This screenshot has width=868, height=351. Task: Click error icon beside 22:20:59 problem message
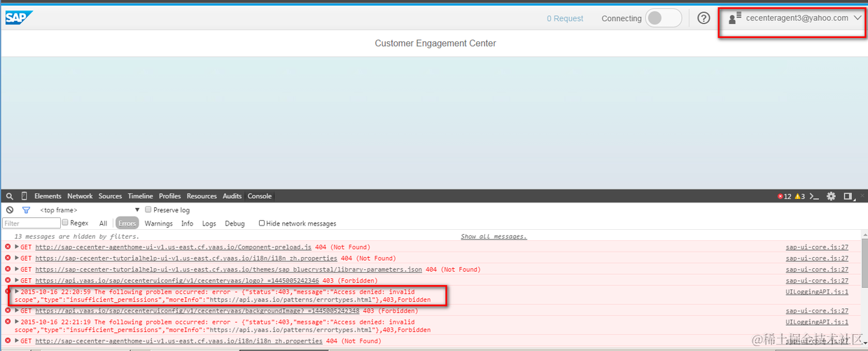[8, 291]
